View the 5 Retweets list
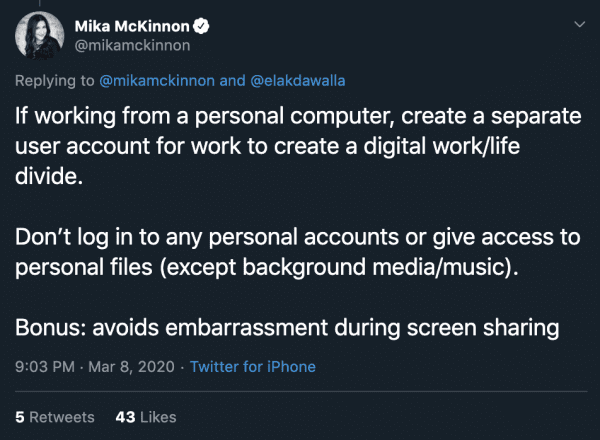 (x=55, y=416)
